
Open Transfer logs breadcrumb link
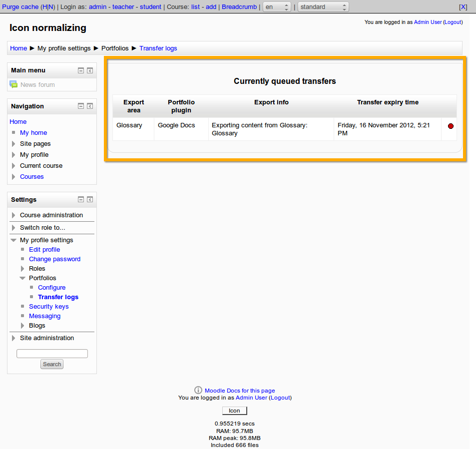(x=158, y=48)
